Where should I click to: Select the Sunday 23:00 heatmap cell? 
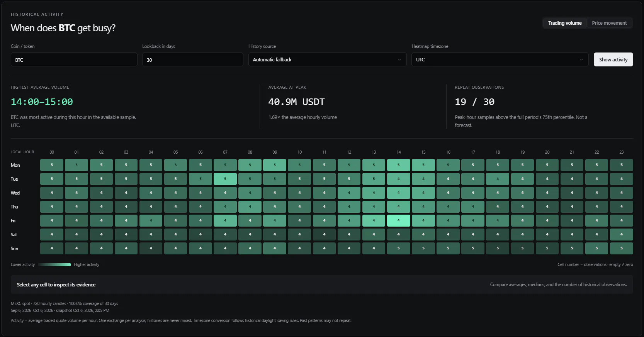pyautogui.click(x=621, y=248)
